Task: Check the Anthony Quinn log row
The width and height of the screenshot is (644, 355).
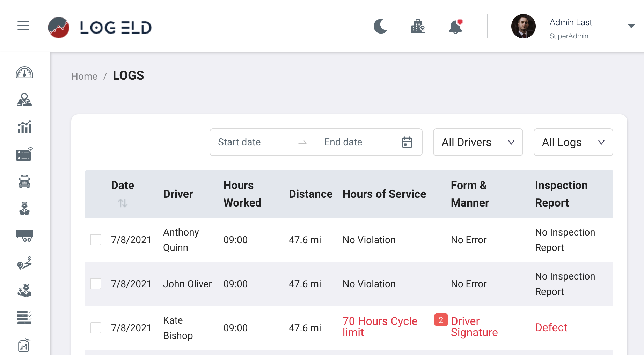Action: point(96,240)
